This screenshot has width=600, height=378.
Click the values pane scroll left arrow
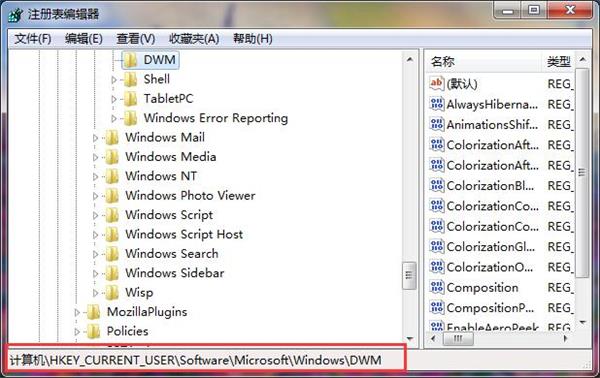click(x=433, y=339)
